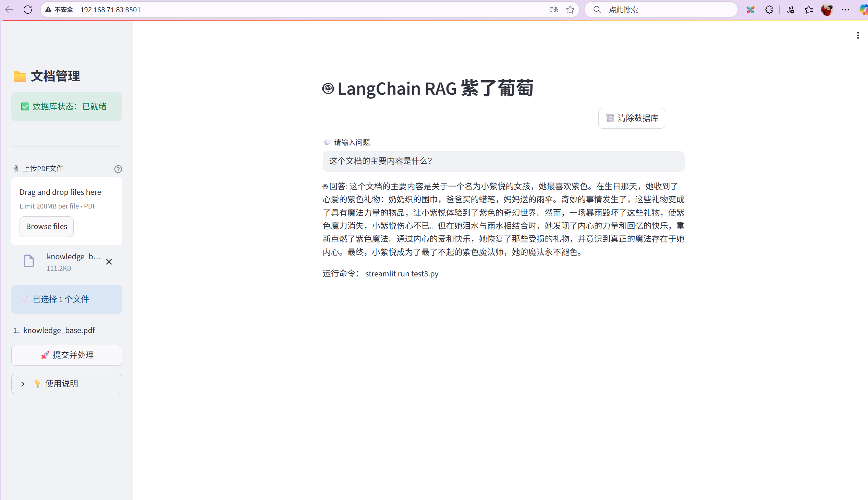Bookmark this page with the star icon

pos(570,10)
